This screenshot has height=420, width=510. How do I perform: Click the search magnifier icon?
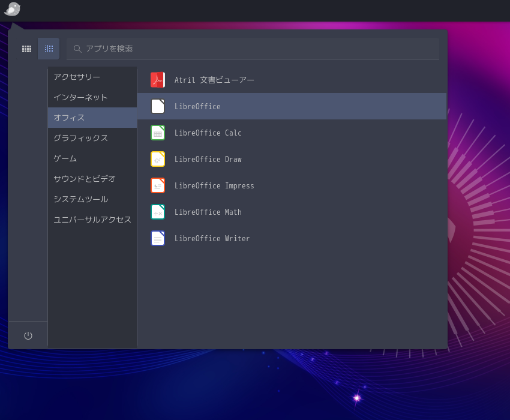77,49
